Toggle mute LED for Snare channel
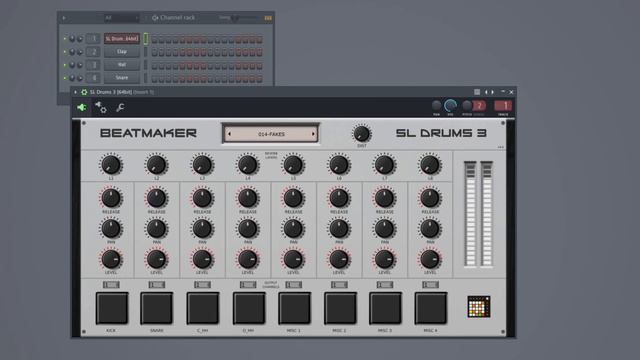This screenshot has width=640, height=360. [x=64, y=78]
